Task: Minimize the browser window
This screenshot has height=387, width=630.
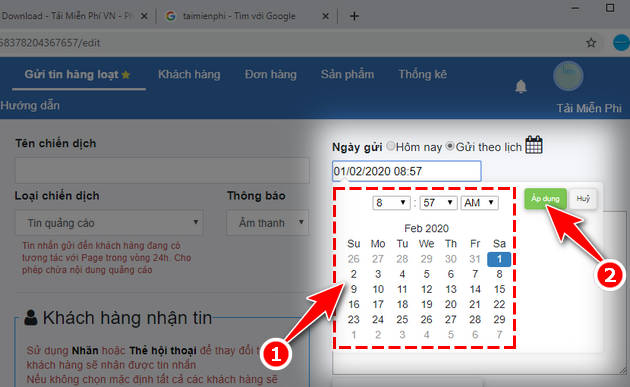Action: [x=575, y=8]
